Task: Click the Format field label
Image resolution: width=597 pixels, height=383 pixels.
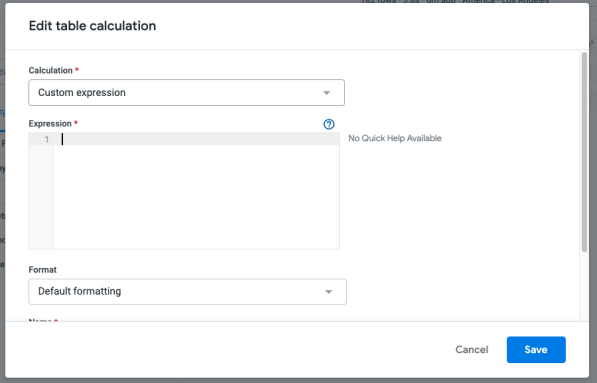Action: (x=43, y=270)
